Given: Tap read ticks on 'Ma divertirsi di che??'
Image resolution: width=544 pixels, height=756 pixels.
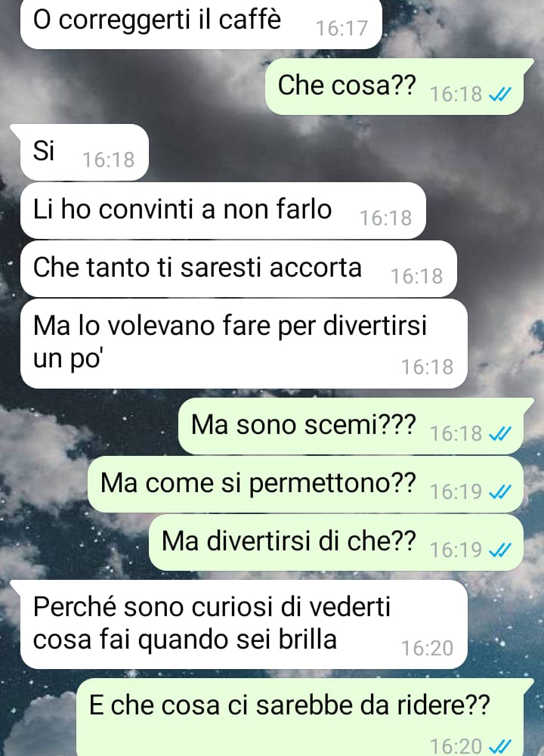Looking at the screenshot, I should pos(500,550).
